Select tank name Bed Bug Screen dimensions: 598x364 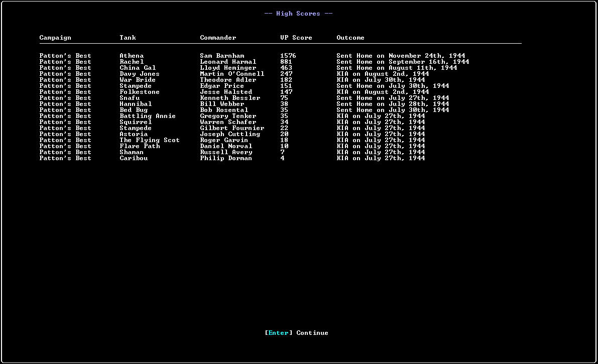coord(134,110)
